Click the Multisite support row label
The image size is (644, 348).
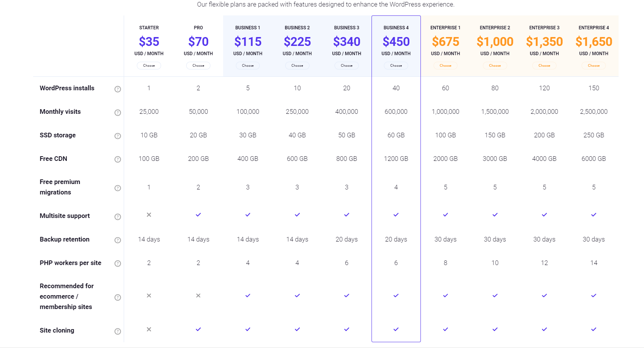coord(65,216)
